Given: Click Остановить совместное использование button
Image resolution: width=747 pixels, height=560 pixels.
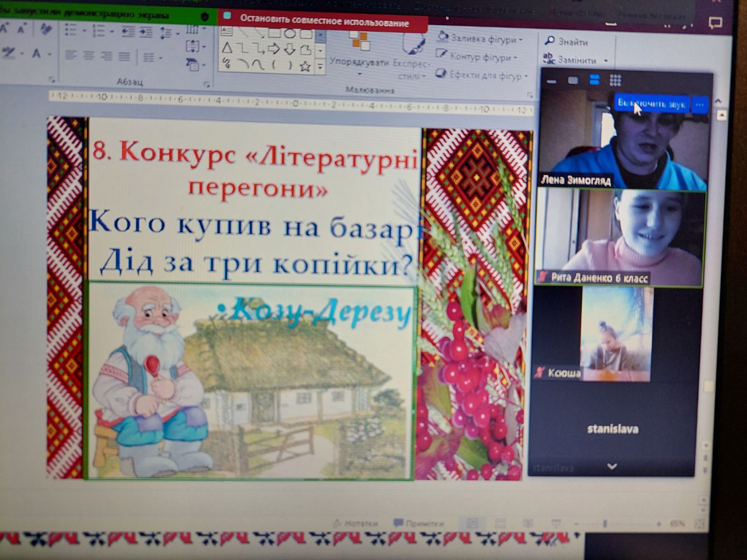Looking at the screenshot, I should point(323,22).
